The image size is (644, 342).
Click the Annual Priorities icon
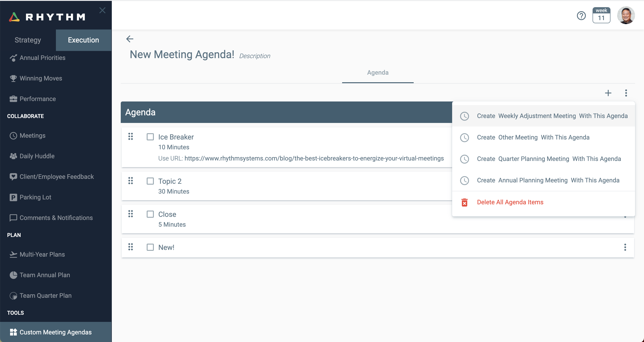13,58
